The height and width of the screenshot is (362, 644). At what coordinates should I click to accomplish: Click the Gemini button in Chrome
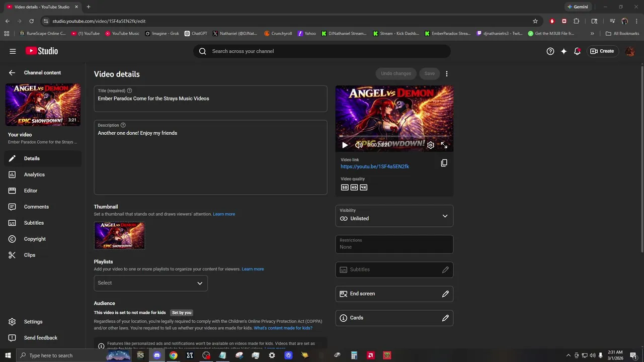578,7
